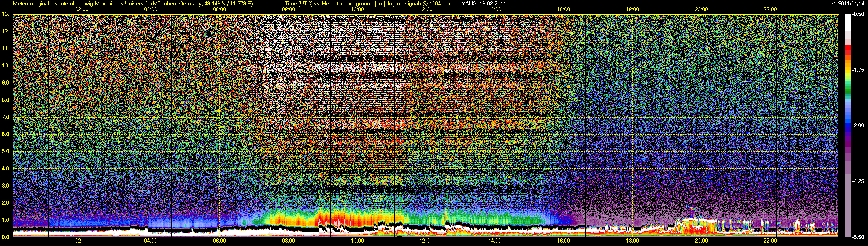Image resolution: width=868 pixels, height=246 pixels.
Task: Click the 06:00 label on the bottom time axis
Action: pyautogui.click(x=219, y=241)
